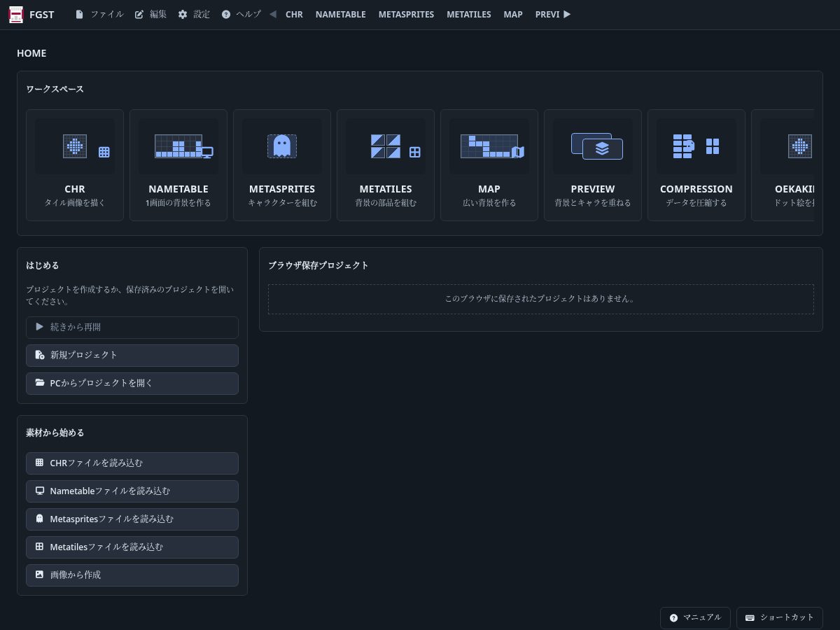Open the 編集 menu

pos(150,14)
